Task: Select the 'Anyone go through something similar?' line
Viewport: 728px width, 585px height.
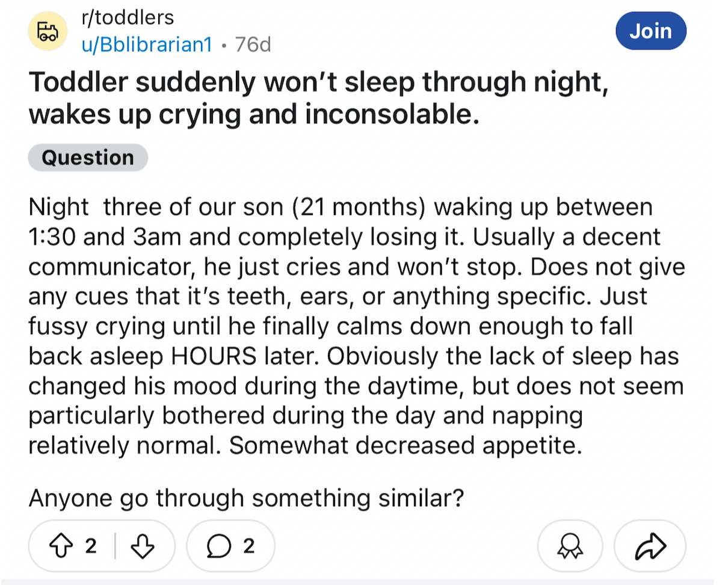Action: (x=246, y=498)
